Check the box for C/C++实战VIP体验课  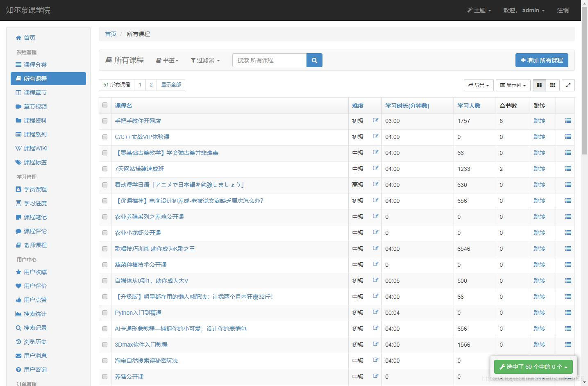click(x=105, y=137)
